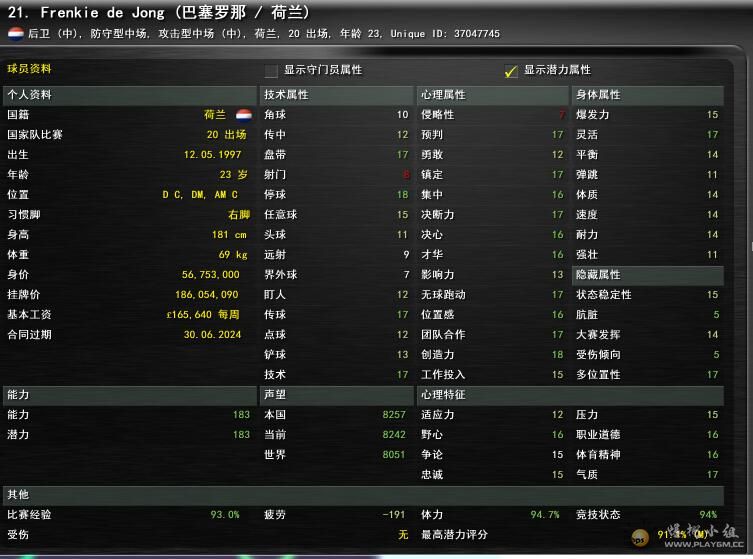
Task: Select the 基本工资 value £165,640 每周
Action: [x=203, y=315]
